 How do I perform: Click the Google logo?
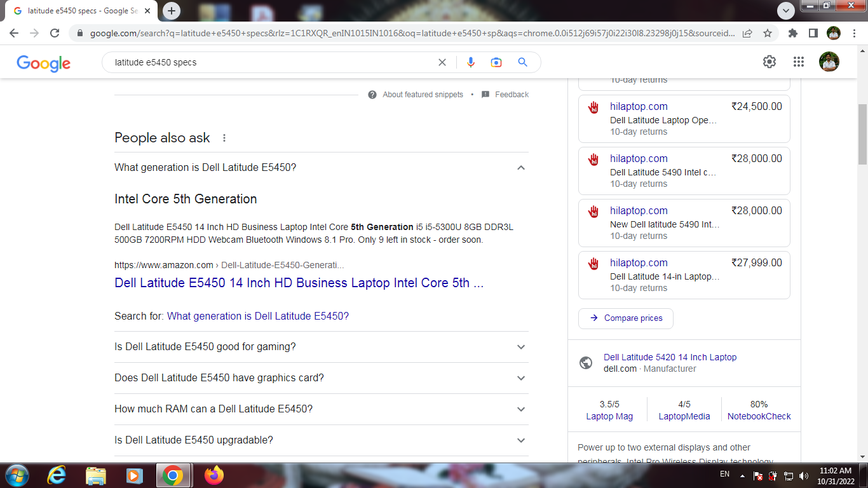(43, 63)
